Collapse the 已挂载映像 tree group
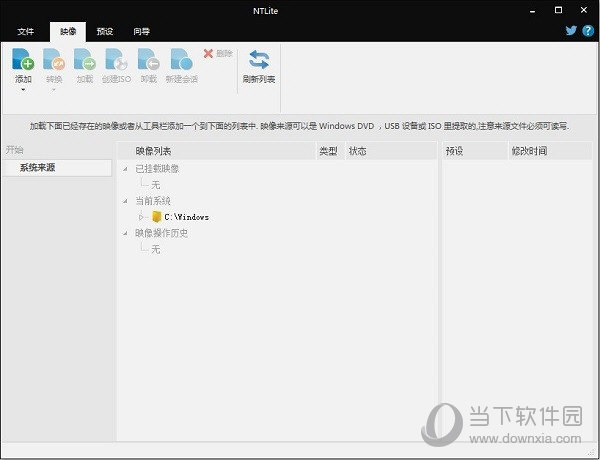 [x=125, y=169]
